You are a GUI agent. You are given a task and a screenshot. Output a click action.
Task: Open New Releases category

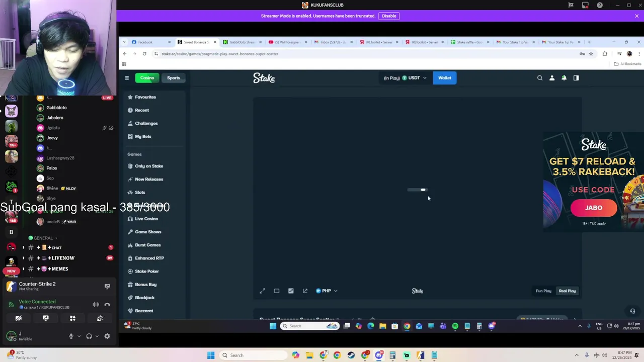(x=149, y=179)
